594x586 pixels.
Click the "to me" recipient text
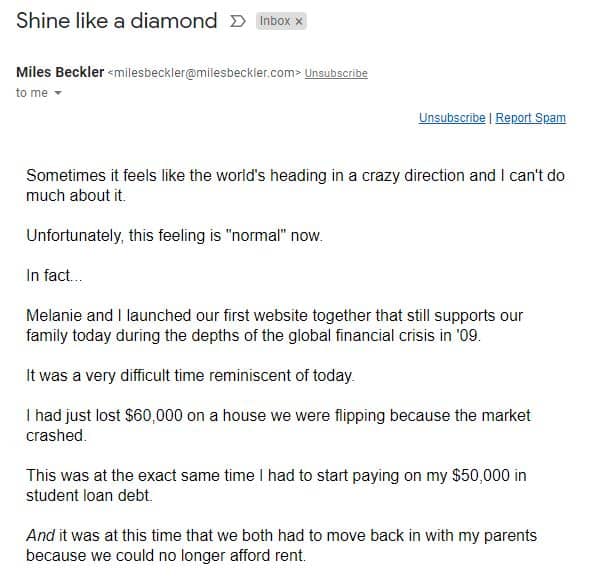point(32,93)
